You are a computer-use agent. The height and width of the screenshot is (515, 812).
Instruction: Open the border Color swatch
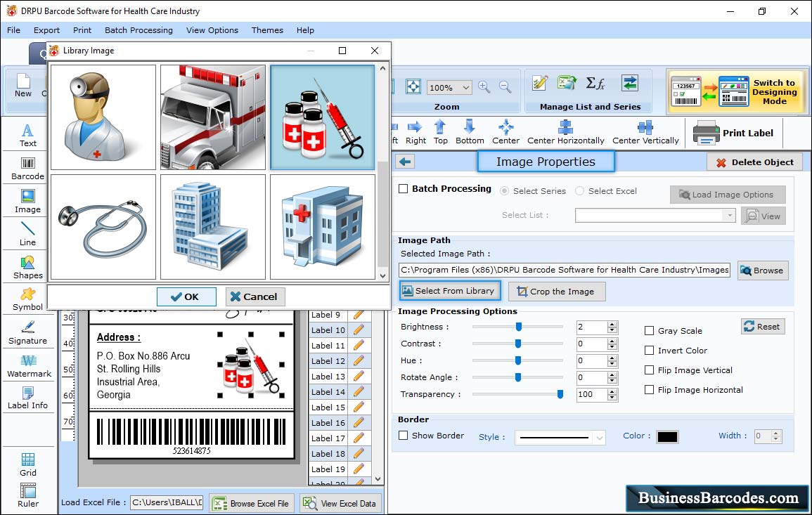click(667, 437)
